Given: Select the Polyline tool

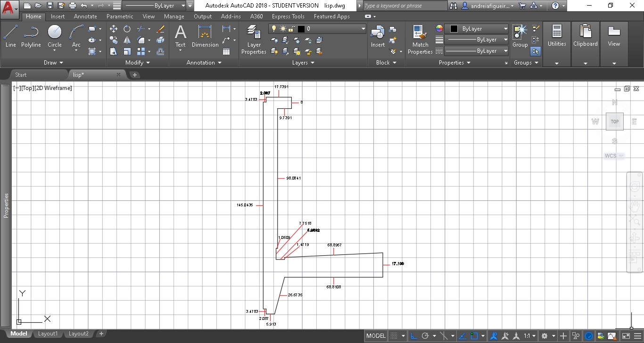Looking at the screenshot, I should click(31, 36).
